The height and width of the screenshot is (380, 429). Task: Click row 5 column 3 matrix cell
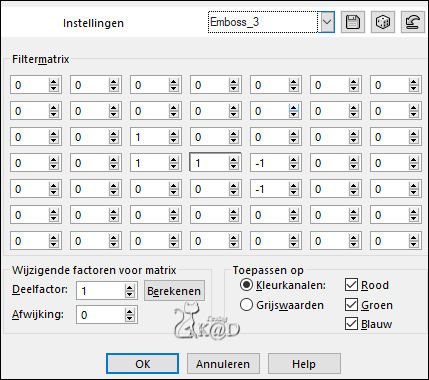(150, 189)
